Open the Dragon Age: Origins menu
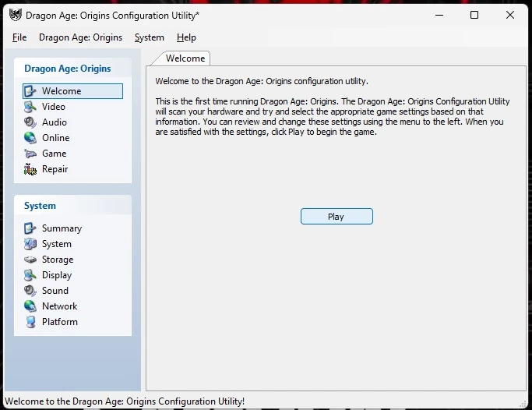Viewport: 532px width, 410px height. click(x=80, y=37)
